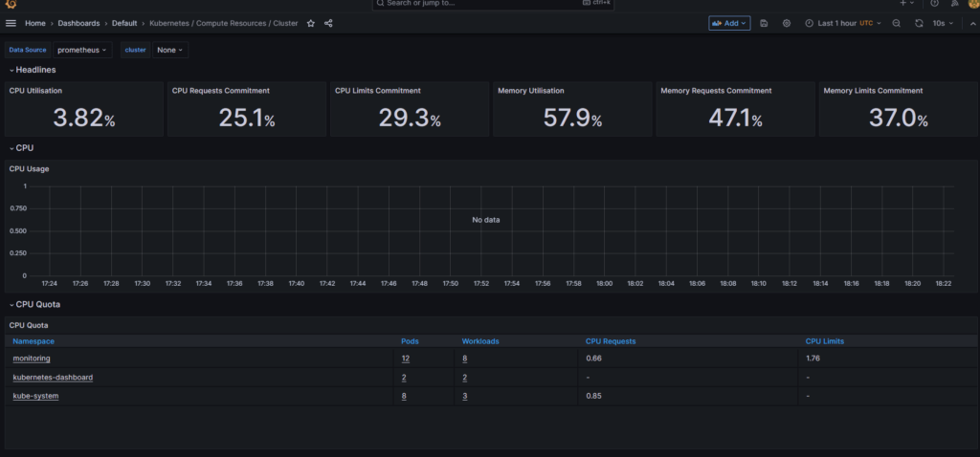Sort table by Namespace column
Viewport: 980px width, 457px height.
(x=33, y=341)
